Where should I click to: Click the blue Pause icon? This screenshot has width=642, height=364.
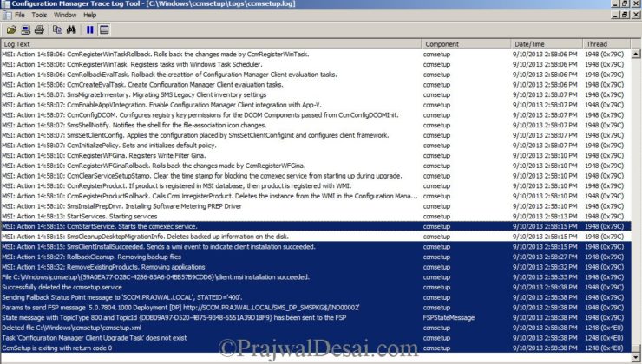(90, 29)
